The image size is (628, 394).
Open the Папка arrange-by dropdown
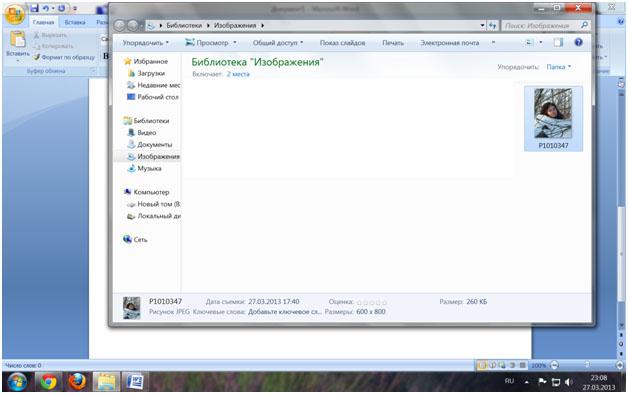tap(559, 67)
